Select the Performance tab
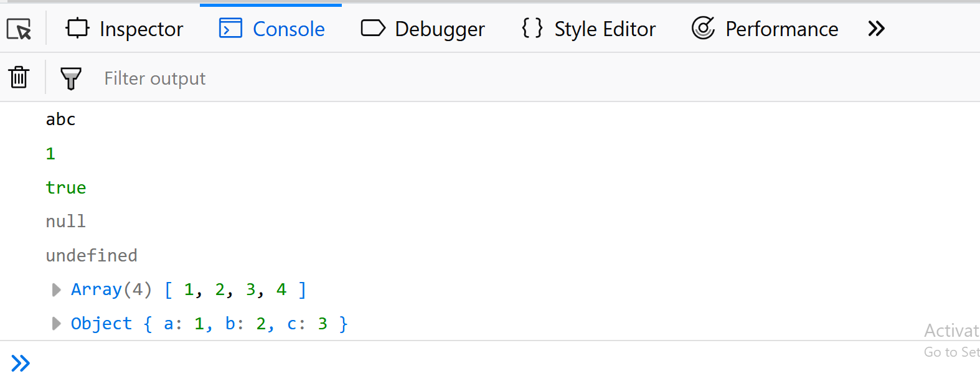 (781, 29)
